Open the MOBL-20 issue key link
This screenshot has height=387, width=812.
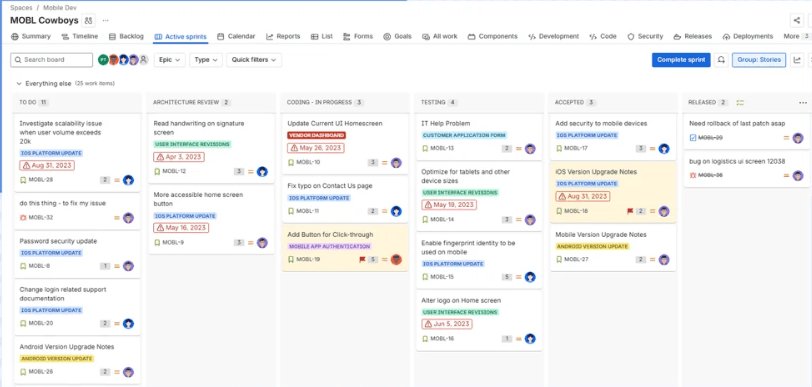(x=41, y=323)
